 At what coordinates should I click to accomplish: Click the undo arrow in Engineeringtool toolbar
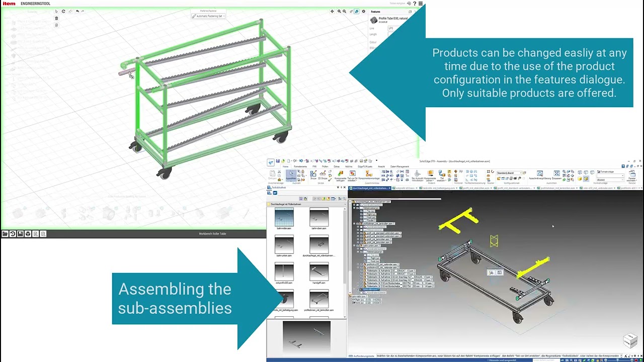tap(77, 11)
